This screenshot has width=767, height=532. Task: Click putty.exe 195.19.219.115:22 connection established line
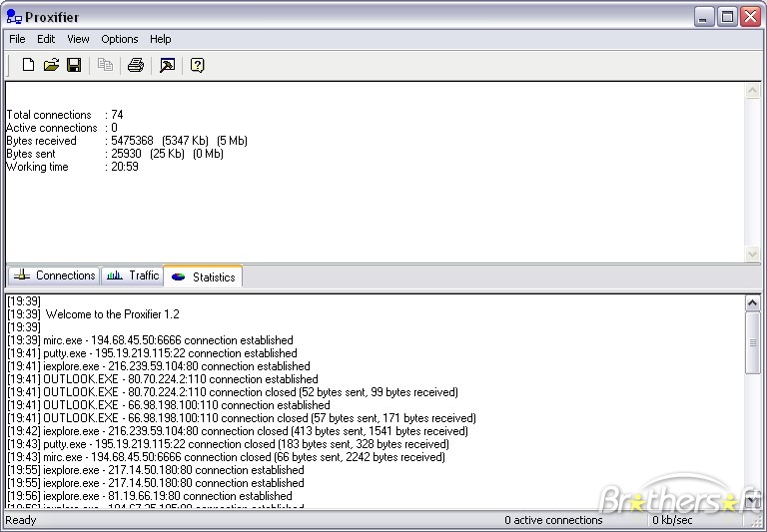pos(152,353)
